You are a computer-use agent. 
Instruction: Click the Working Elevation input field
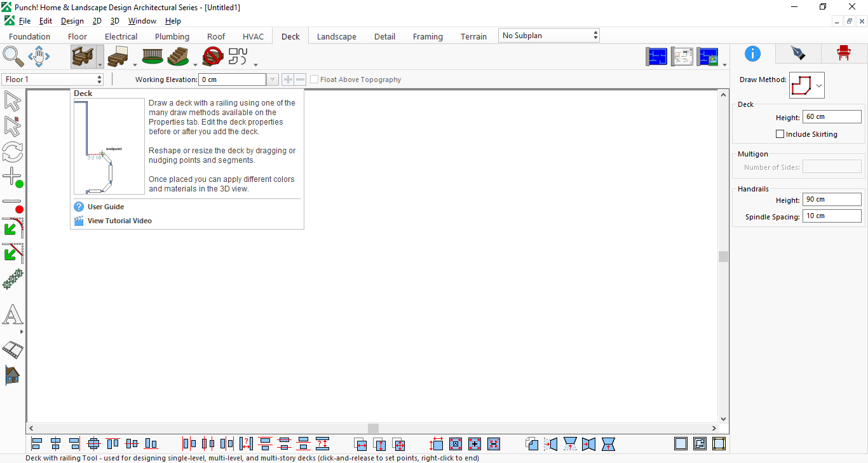click(233, 79)
